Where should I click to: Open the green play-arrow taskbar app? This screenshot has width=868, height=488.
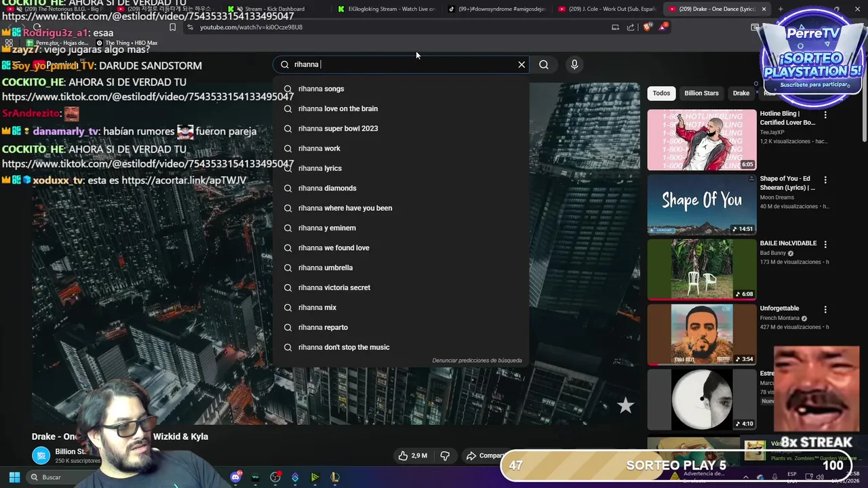tap(315, 477)
